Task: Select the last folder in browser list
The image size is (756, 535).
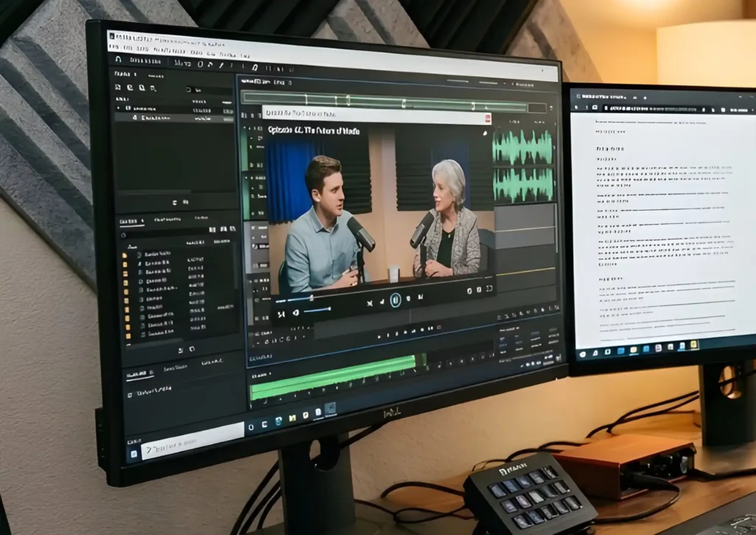Action: coord(128,335)
